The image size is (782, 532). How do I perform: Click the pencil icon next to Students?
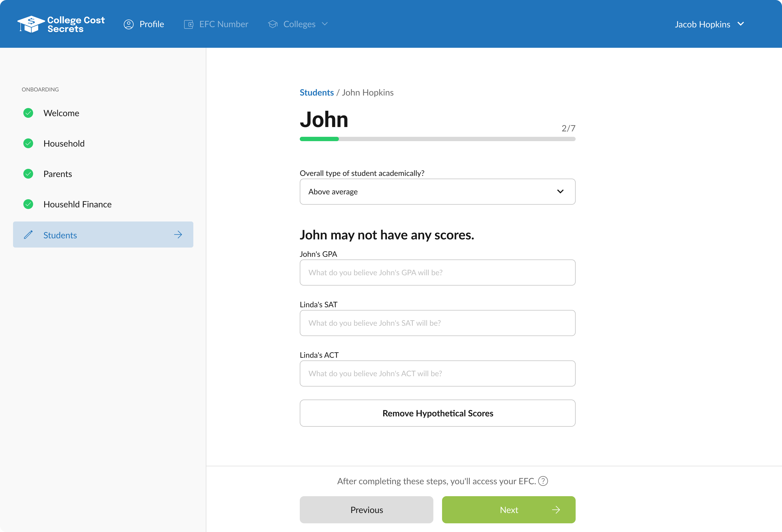[x=28, y=235]
